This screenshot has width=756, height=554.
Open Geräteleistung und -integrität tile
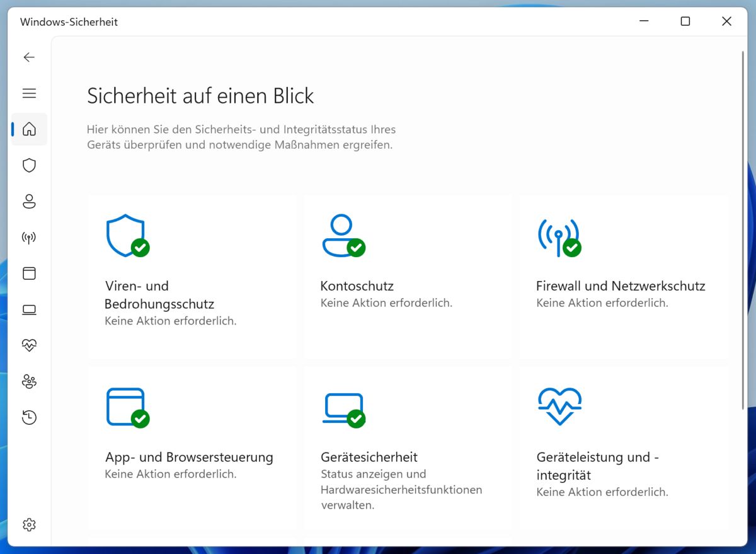(623, 449)
